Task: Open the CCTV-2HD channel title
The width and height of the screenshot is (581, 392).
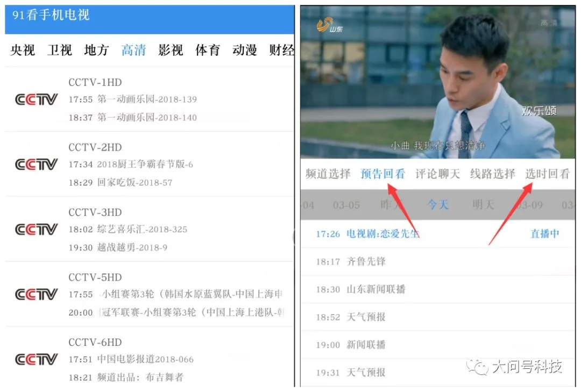Action: [95, 147]
